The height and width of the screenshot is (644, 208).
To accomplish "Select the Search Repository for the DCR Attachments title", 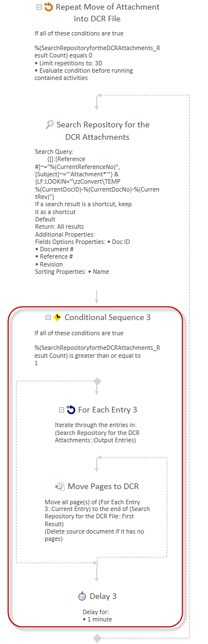I will pos(103,130).
